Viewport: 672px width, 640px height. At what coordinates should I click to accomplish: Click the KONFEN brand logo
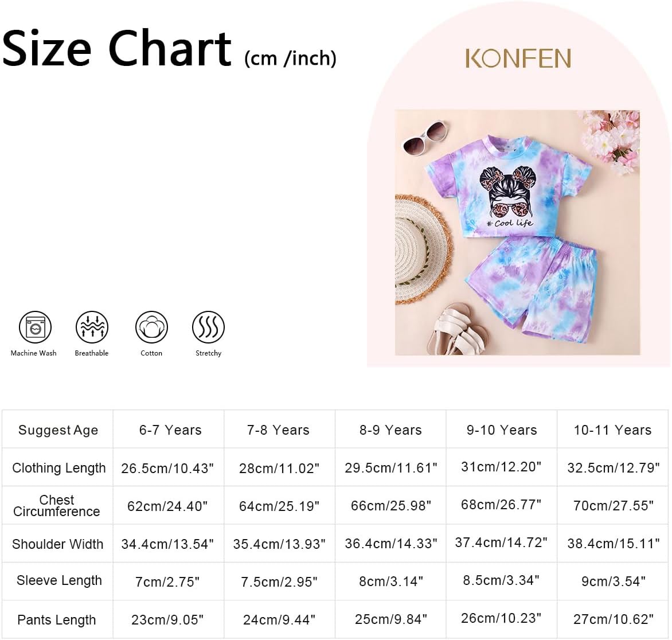[518, 58]
